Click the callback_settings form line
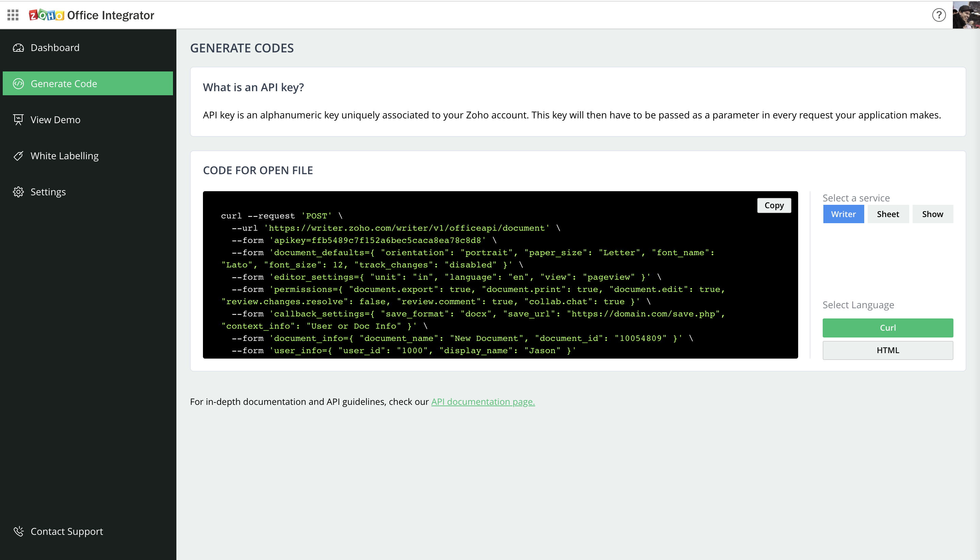The image size is (980, 560). [x=473, y=320]
